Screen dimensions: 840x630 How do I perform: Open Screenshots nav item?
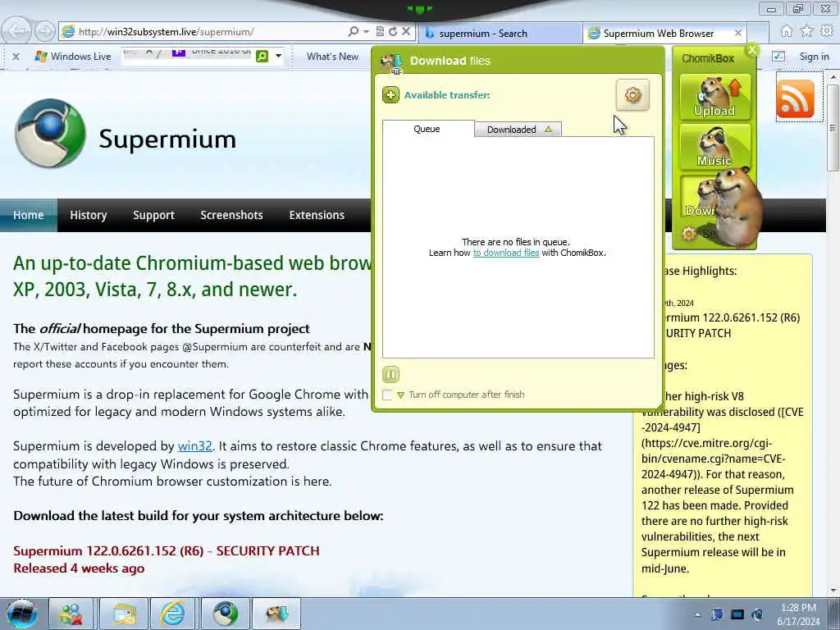(x=231, y=215)
